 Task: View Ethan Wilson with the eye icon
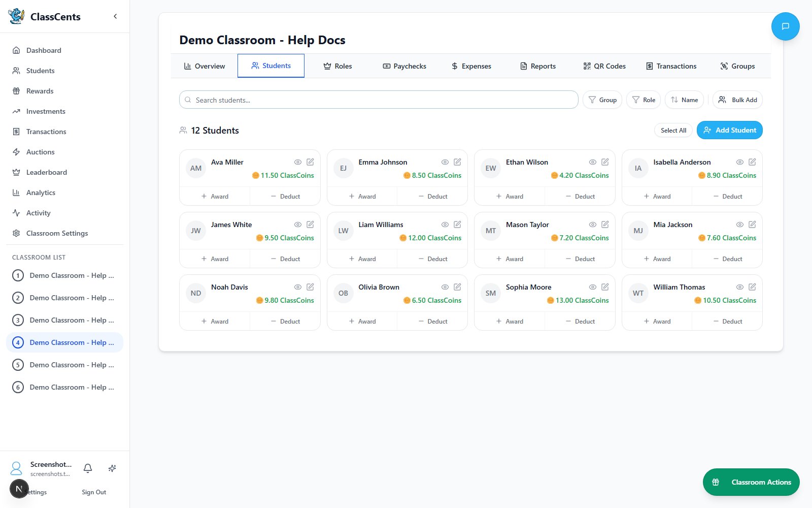coord(593,162)
